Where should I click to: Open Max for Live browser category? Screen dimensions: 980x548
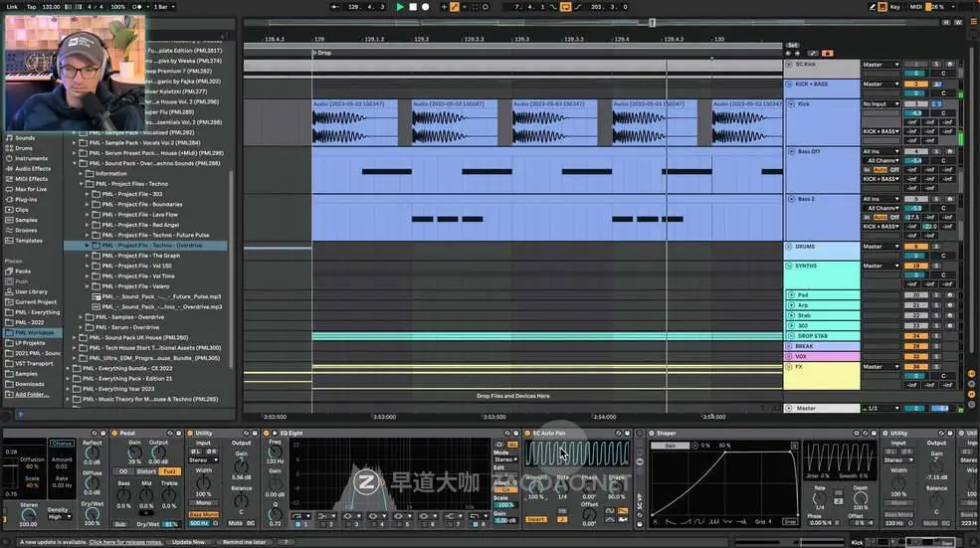point(30,189)
